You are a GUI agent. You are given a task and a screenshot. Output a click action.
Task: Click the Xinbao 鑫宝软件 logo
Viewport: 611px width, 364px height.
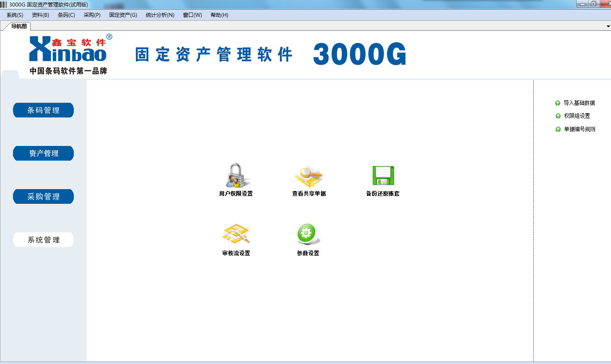[70, 48]
